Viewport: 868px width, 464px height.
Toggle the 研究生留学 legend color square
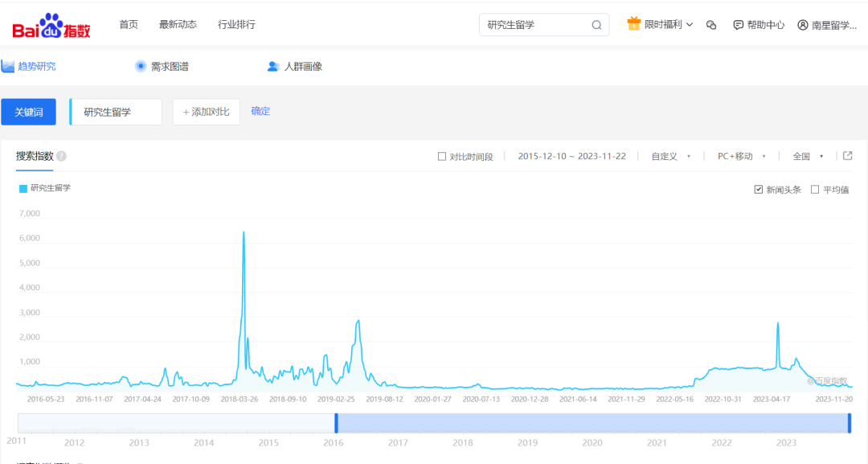pos(23,189)
